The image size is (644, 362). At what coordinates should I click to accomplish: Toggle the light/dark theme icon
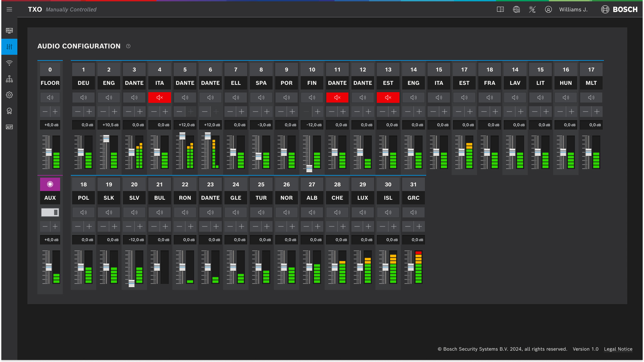click(x=532, y=9)
